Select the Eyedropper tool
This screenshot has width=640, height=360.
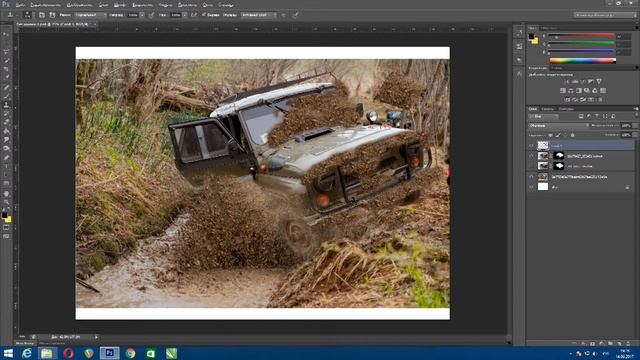click(6, 78)
